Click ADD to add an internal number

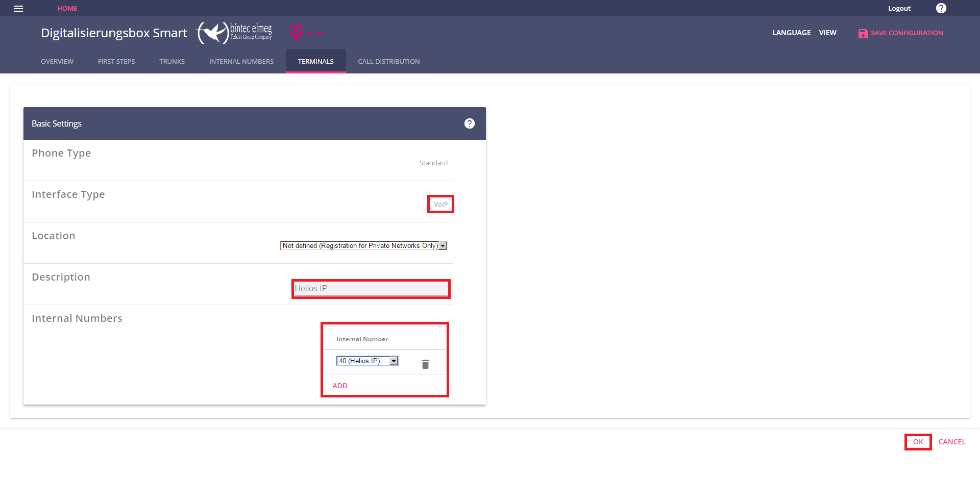[x=340, y=386]
